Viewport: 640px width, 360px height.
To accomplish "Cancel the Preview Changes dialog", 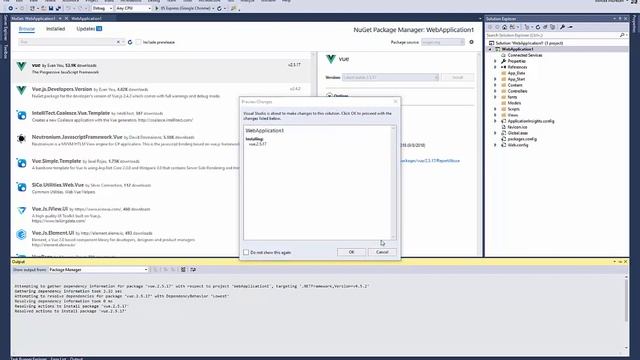I will point(382,252).
